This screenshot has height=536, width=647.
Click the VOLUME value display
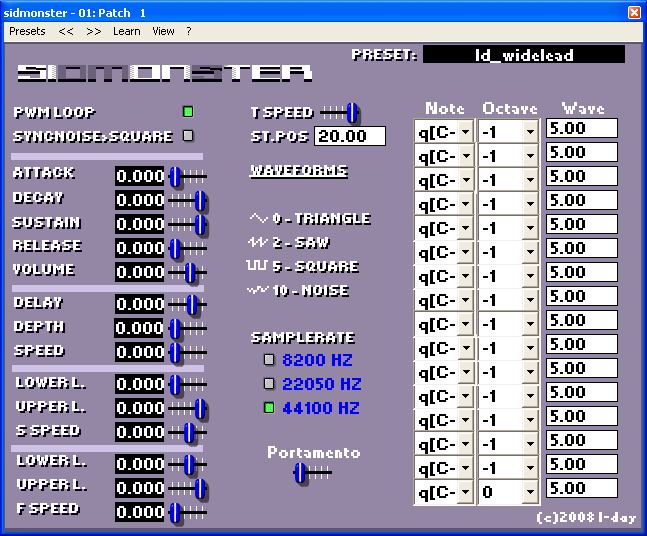[139, 272]
